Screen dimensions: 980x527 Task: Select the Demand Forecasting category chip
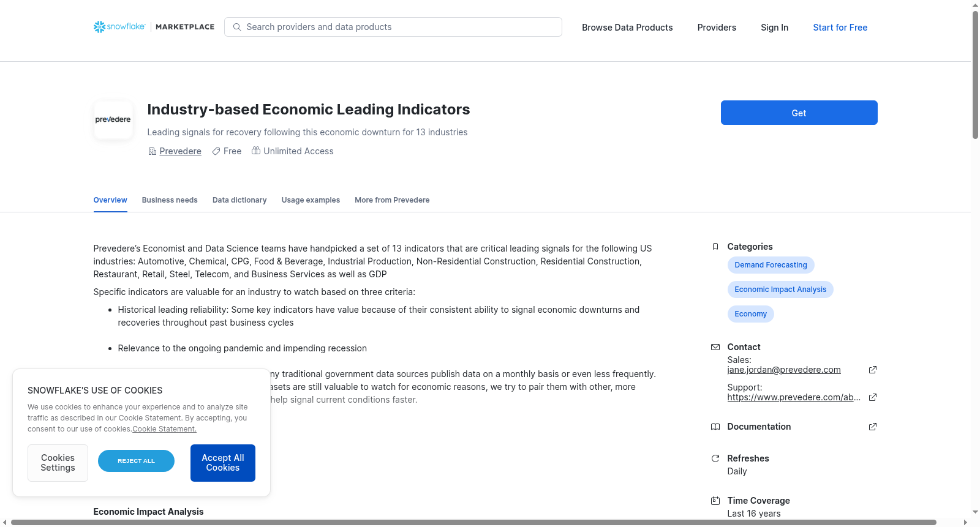click(771, 265)
